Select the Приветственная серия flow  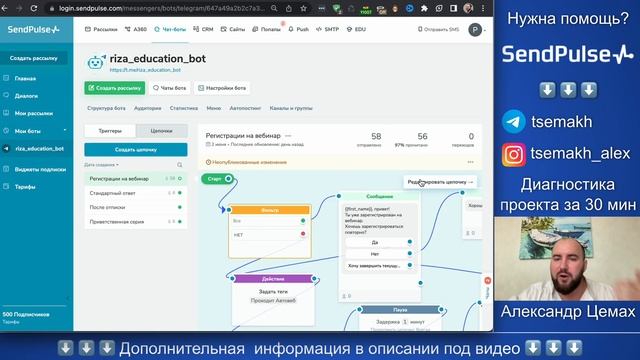(x=136, y=222)
